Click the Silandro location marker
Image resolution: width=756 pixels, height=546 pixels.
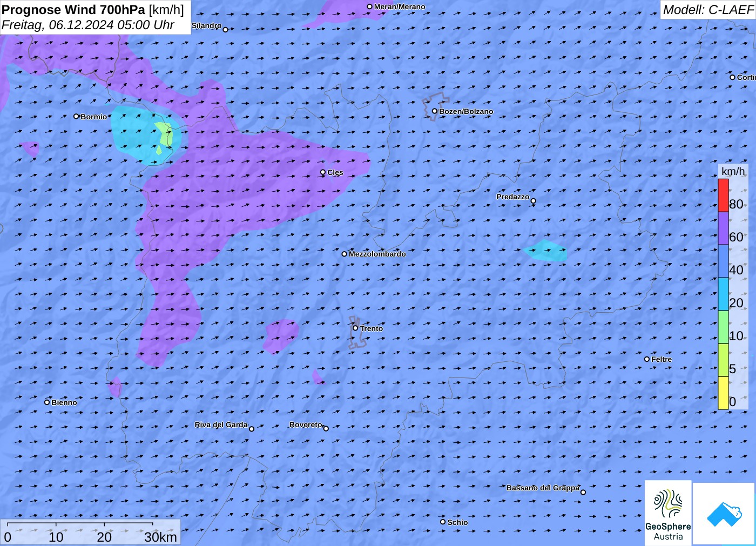point(225,30)
